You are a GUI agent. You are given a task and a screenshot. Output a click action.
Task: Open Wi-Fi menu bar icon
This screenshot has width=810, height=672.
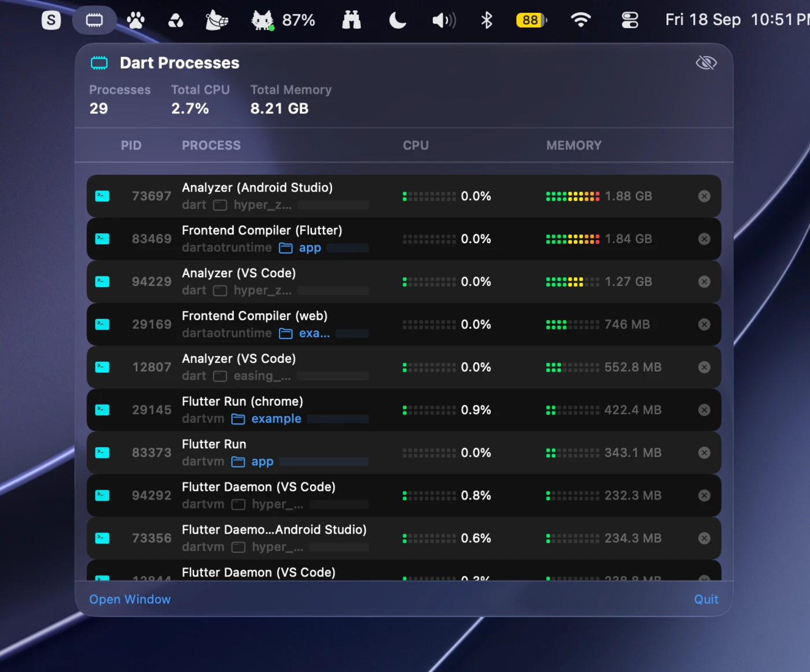580,20
